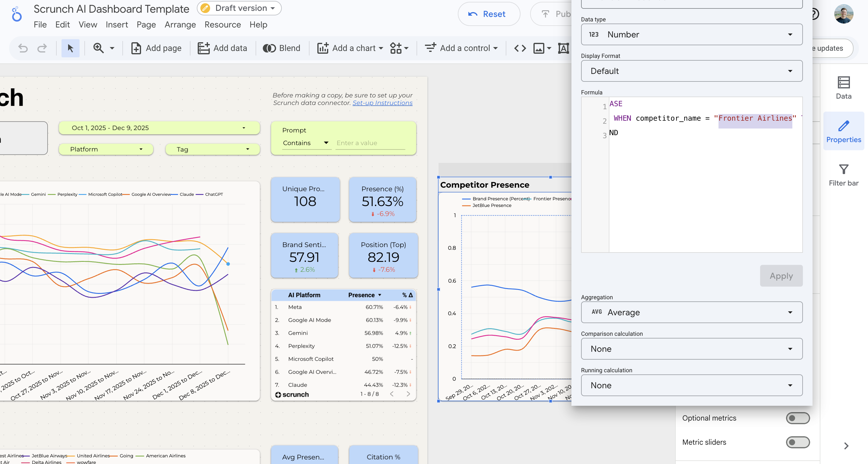Open the Arrange menu
Screen dimensions: 868x464
point(180,25)
